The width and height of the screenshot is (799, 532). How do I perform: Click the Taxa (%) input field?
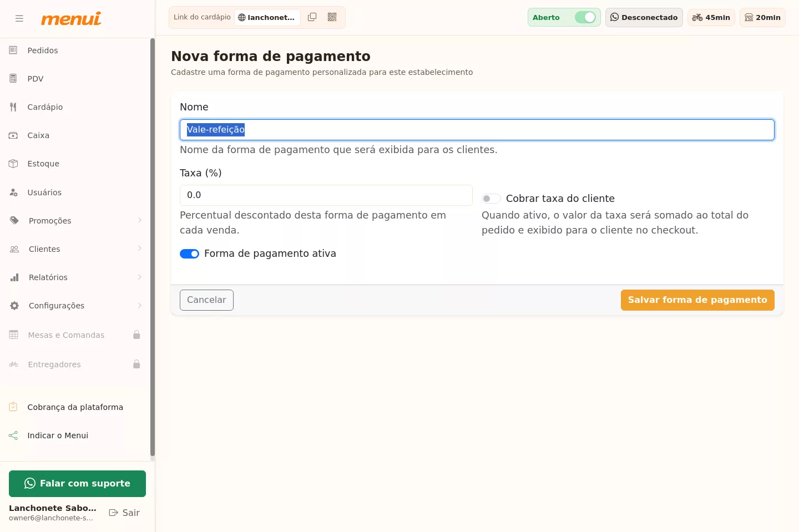pyautogui.click(x=326, y=195)
